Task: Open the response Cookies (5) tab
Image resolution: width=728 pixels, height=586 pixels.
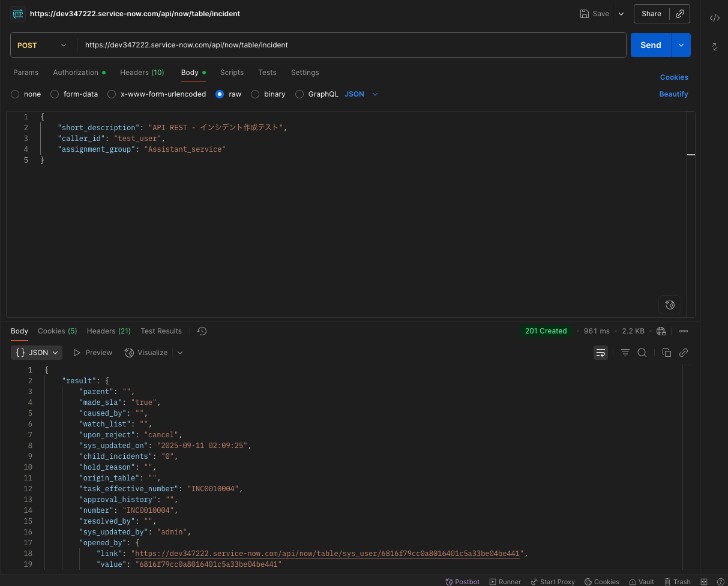Action: tap(58, 331)
